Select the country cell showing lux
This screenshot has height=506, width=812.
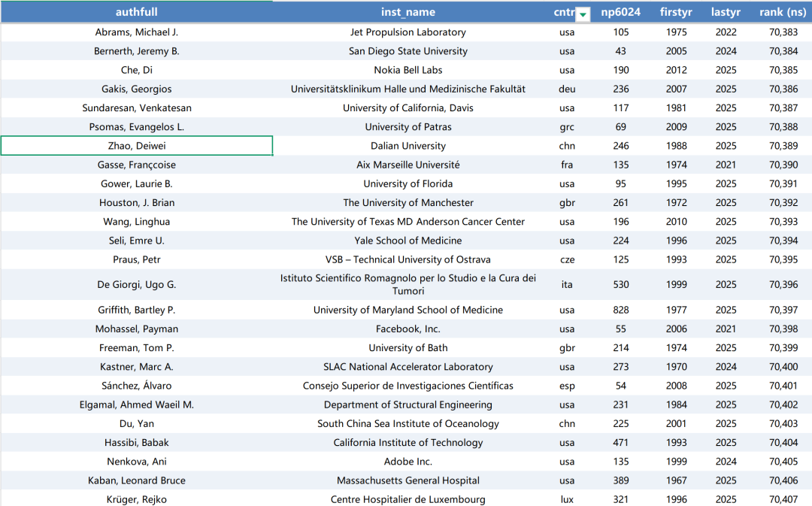coord(567,499)
